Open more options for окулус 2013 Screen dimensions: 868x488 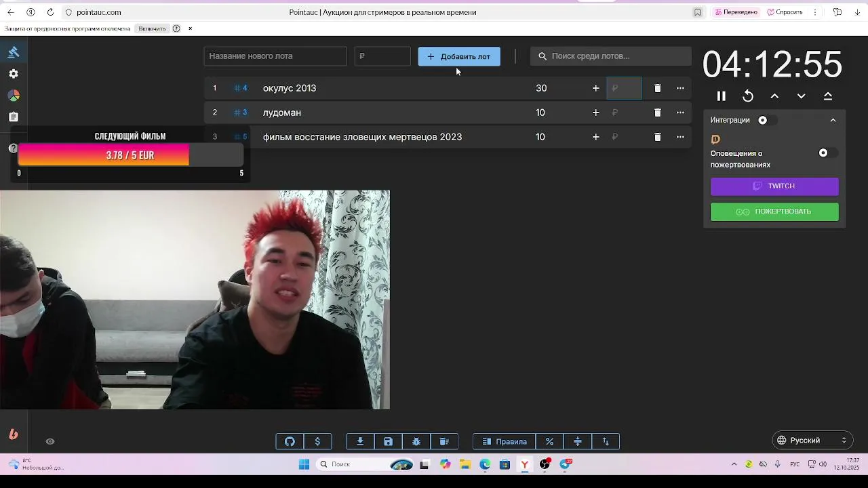(x=680, y=88)
